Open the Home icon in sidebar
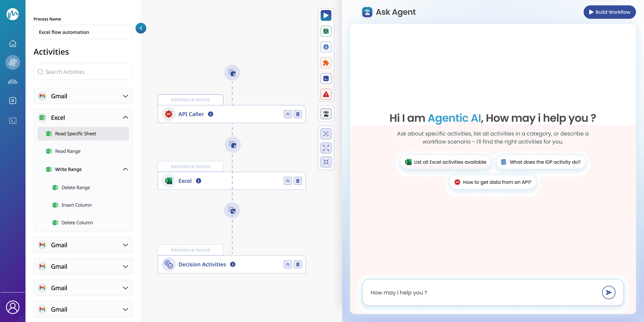 13,44
